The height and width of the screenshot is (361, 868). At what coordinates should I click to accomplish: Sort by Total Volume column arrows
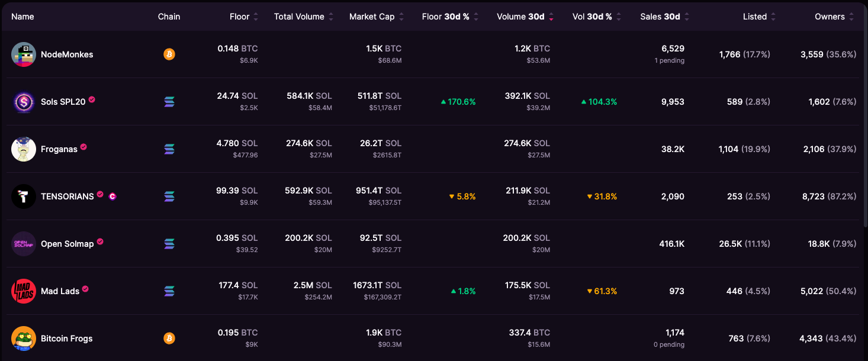331,17
